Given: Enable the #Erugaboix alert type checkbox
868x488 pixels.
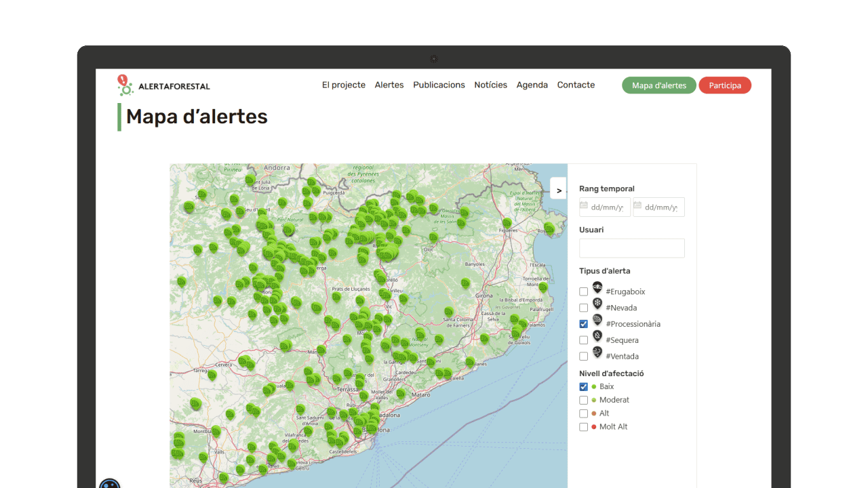Looking at the screenshot, I should click(x=584, y=292).
